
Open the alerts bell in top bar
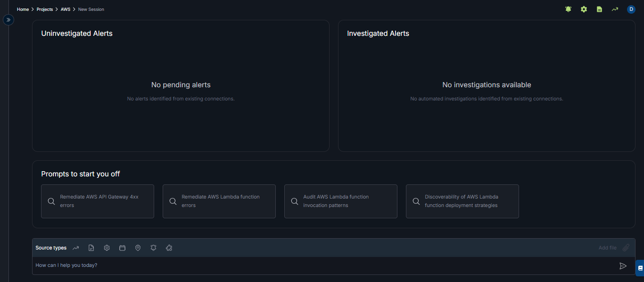(x=568, y=9)
